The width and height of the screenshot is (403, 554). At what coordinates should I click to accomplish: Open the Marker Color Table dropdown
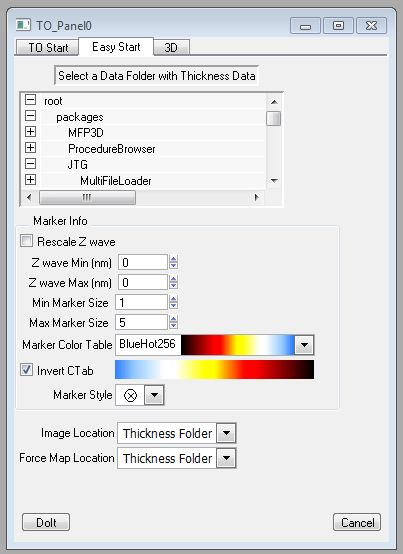[x=304, y=345]
